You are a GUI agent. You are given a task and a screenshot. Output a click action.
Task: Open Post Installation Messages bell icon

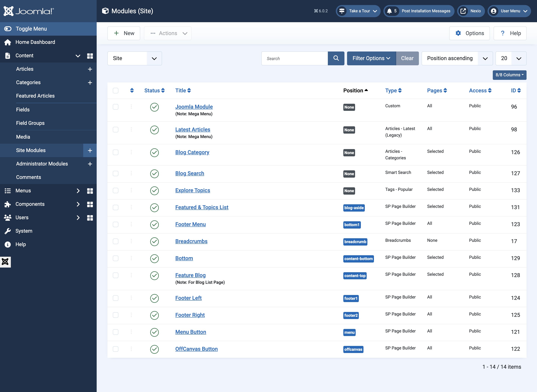389,11
